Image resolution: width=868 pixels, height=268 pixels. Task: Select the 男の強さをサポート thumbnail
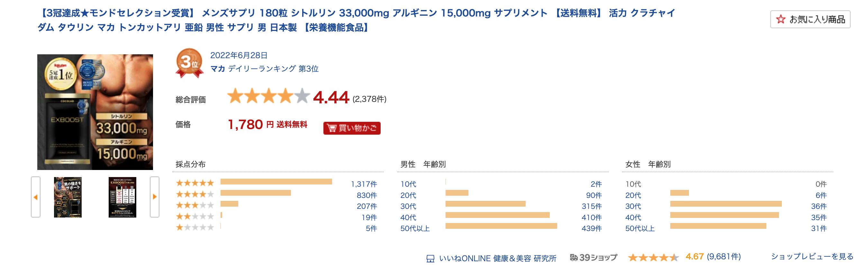(x=68, y=197)
